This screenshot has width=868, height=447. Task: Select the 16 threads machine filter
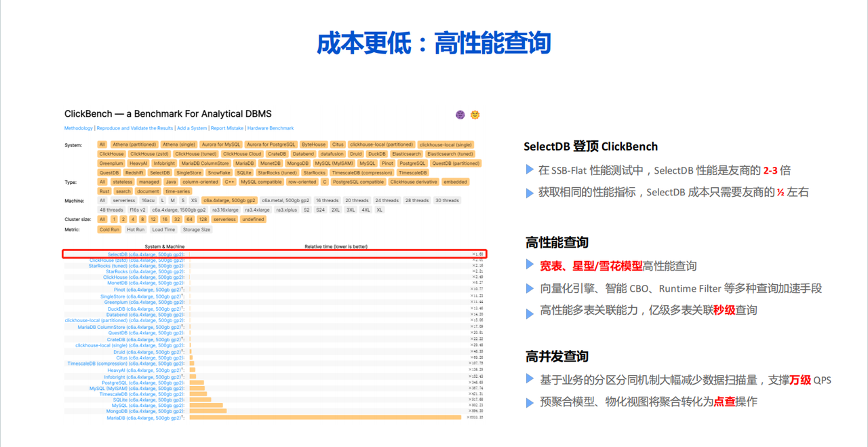327,201
